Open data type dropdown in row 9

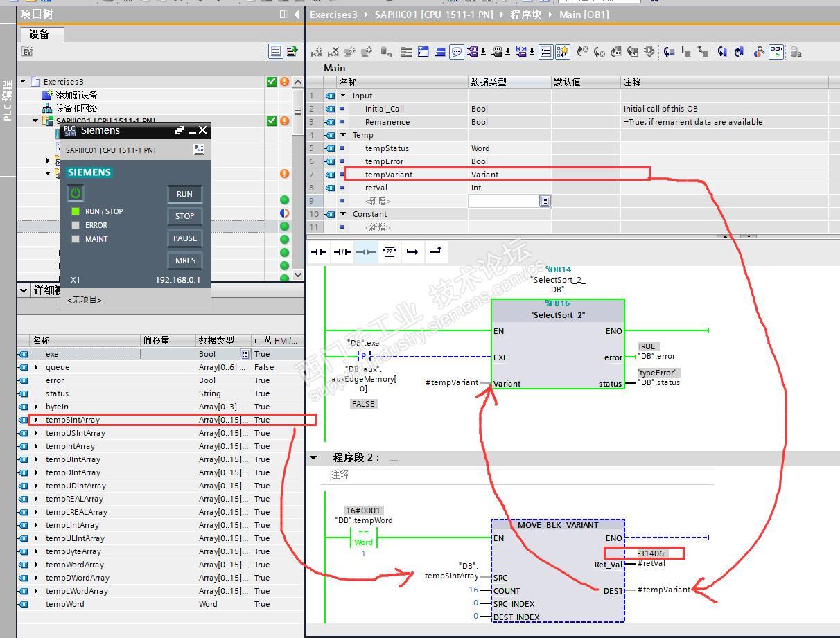[545, 201]
